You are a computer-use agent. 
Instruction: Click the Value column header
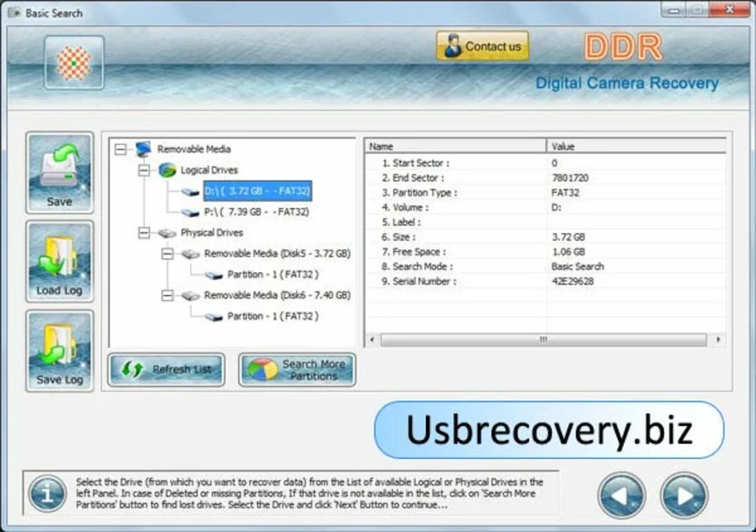click(x=637, y=146)
